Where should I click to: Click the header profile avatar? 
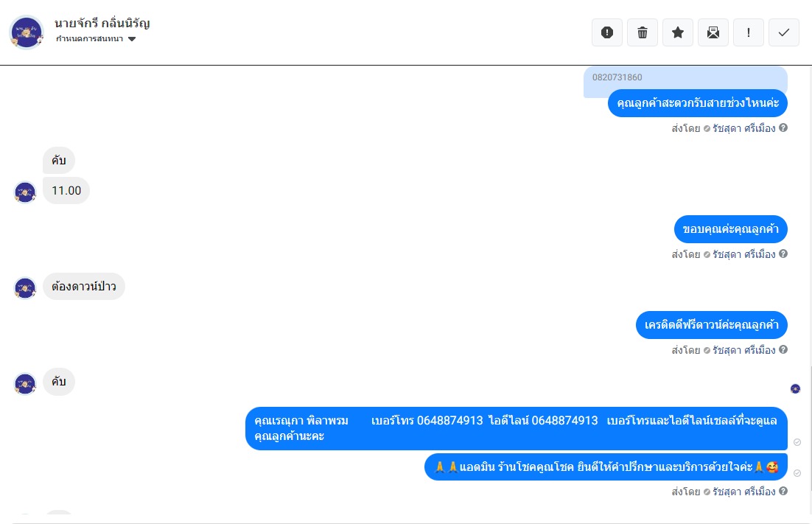[27, 32]
